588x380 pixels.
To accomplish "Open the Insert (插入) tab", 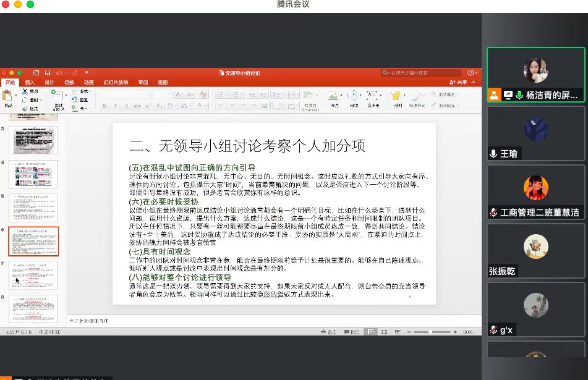I will tap(30, 82).
